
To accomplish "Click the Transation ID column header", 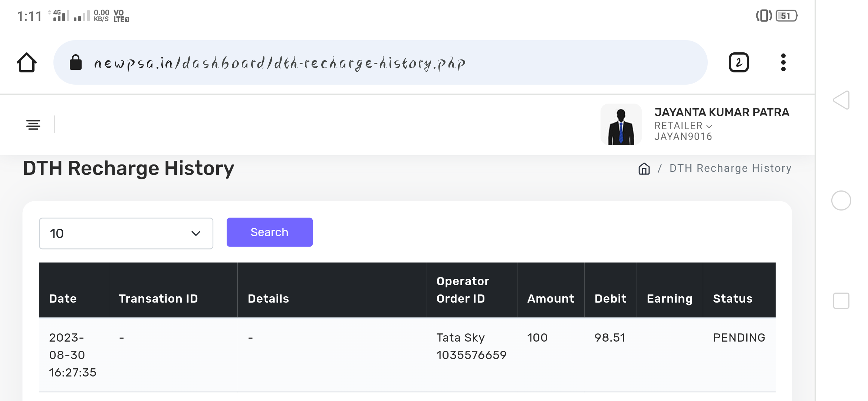I will click(158, 299).
